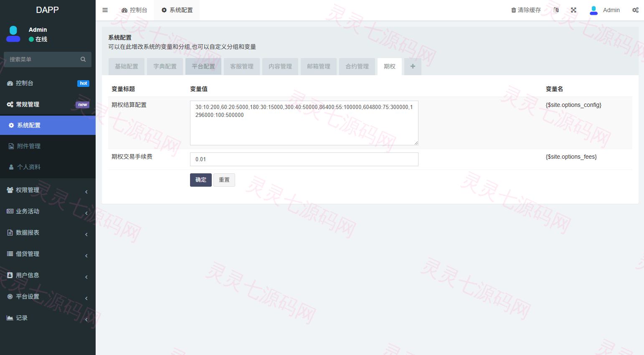This screenshot has width=644, height=355.
Task: Expand 权限管理 sidebar menu
Action: click(x=48, y=190)
